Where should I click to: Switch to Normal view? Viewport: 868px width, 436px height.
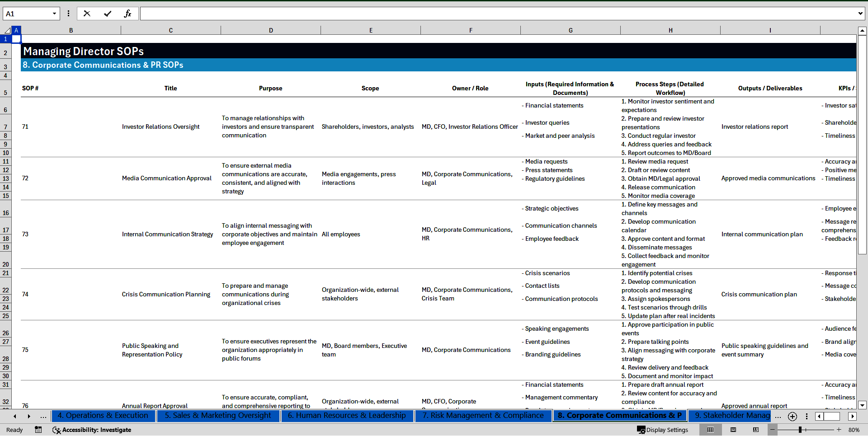point(710,430)
